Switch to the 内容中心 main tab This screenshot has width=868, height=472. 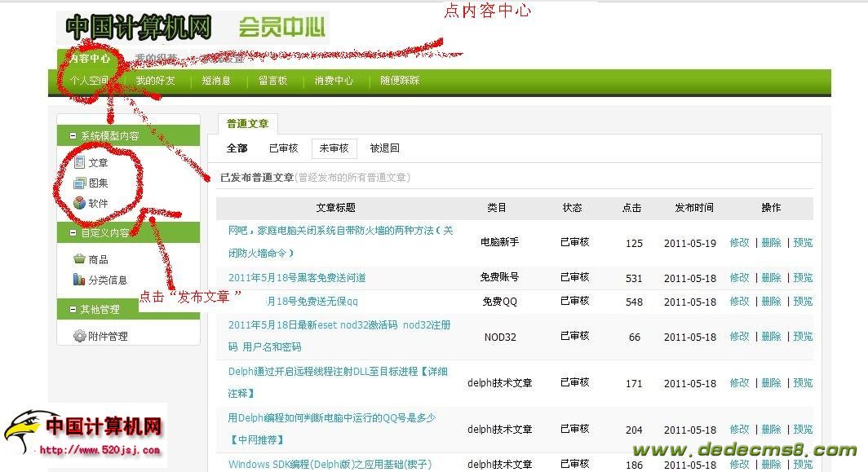pos(89,59)
